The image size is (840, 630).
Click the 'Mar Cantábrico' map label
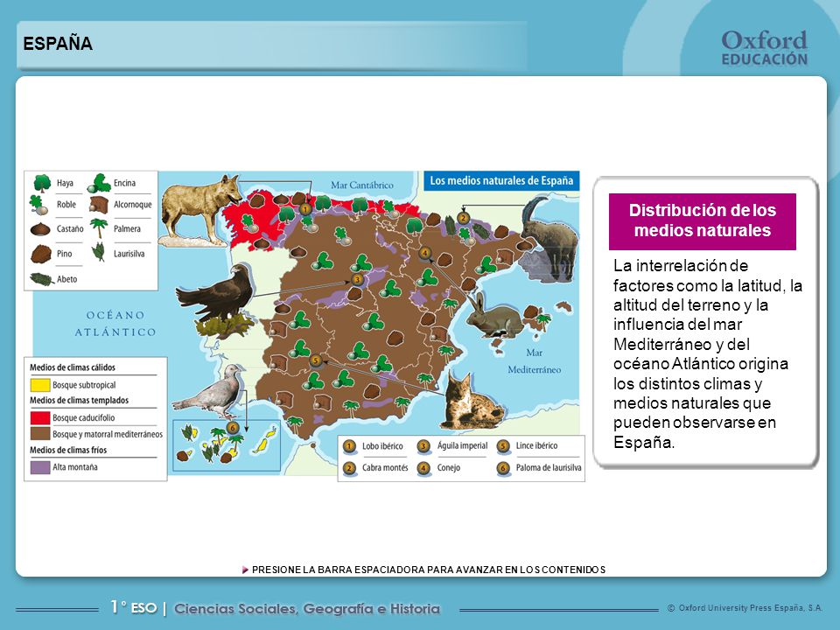(x=362, y=185)
